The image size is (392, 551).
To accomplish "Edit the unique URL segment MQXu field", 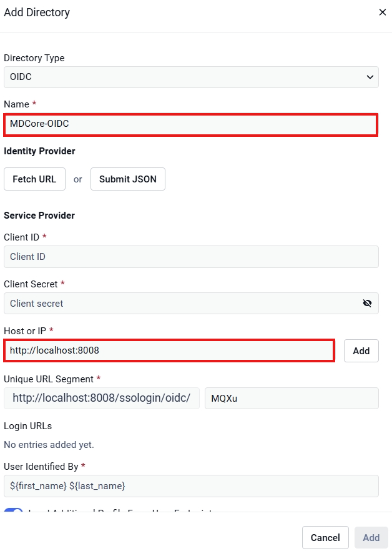I will [292, 398].
